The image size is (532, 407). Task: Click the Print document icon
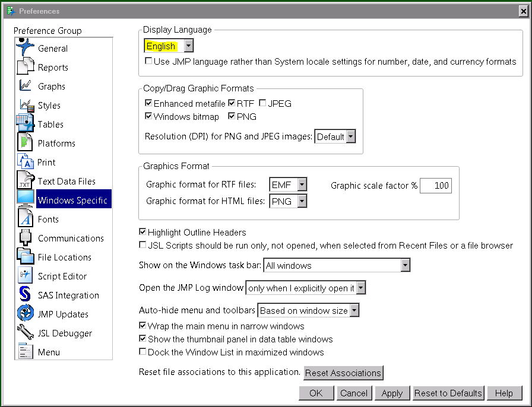(x=26, y=161)
